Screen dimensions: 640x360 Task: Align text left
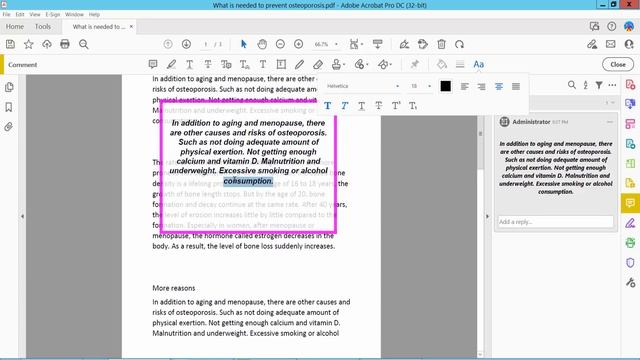pos(464,86)
